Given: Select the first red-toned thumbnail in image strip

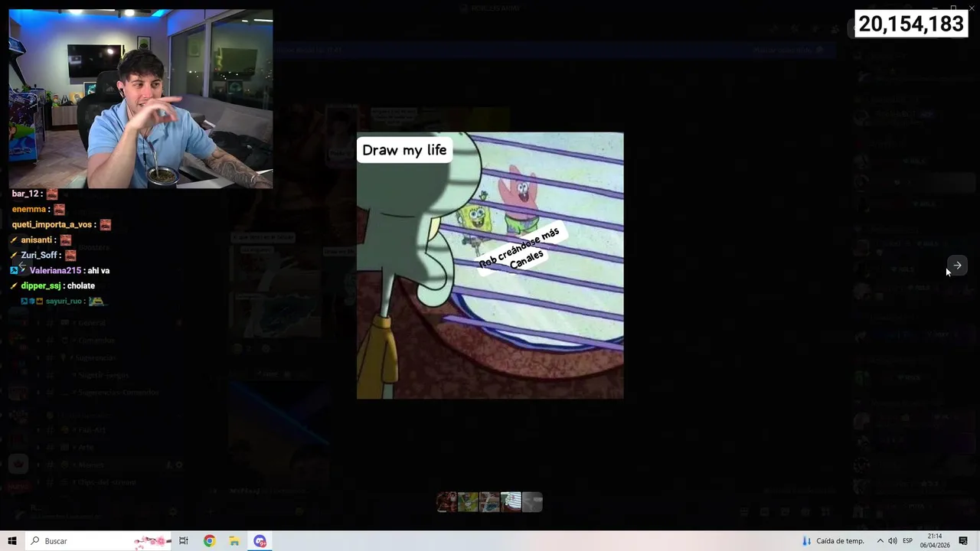Looking at the screenshot, I should pos(447,502).
